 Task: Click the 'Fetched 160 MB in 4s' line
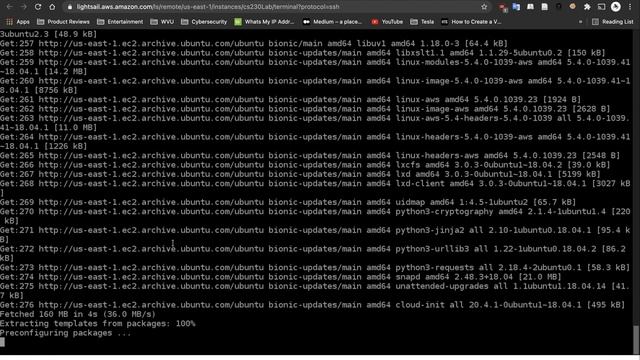(78, 314)
